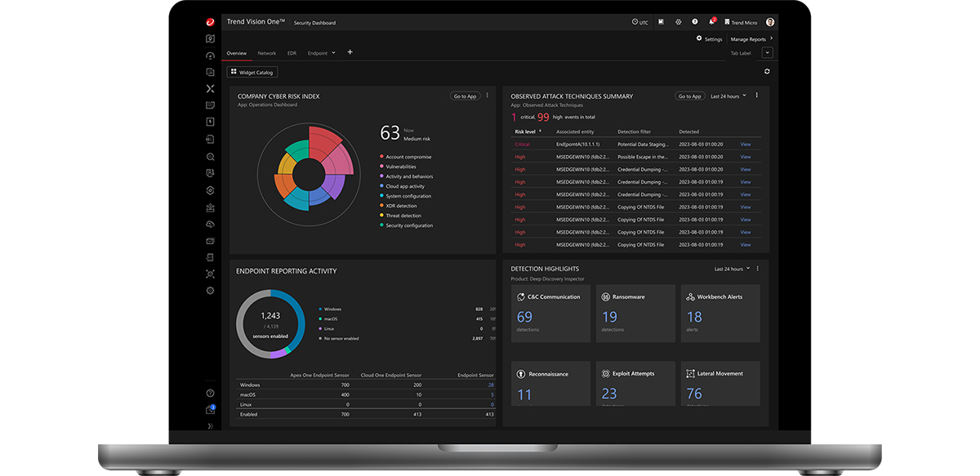Open the 19 Ransomware detections

609,317
